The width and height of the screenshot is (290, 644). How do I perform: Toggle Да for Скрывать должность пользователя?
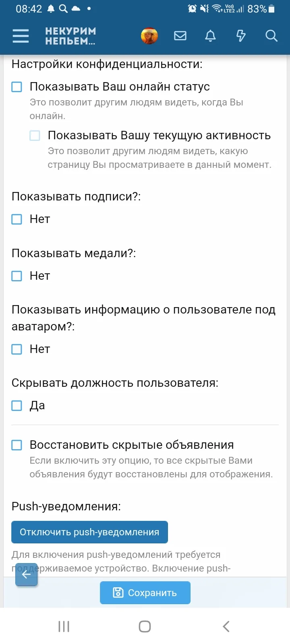(17, 405)
